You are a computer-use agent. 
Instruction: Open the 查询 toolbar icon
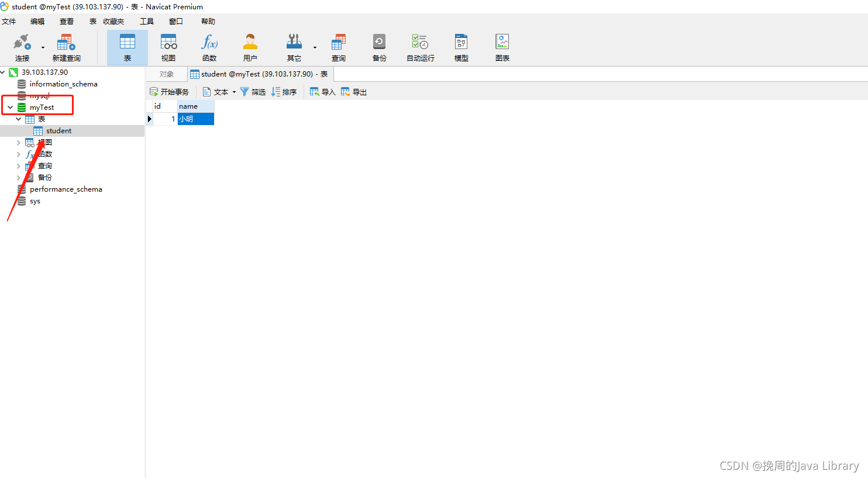[x=339, y=47]
